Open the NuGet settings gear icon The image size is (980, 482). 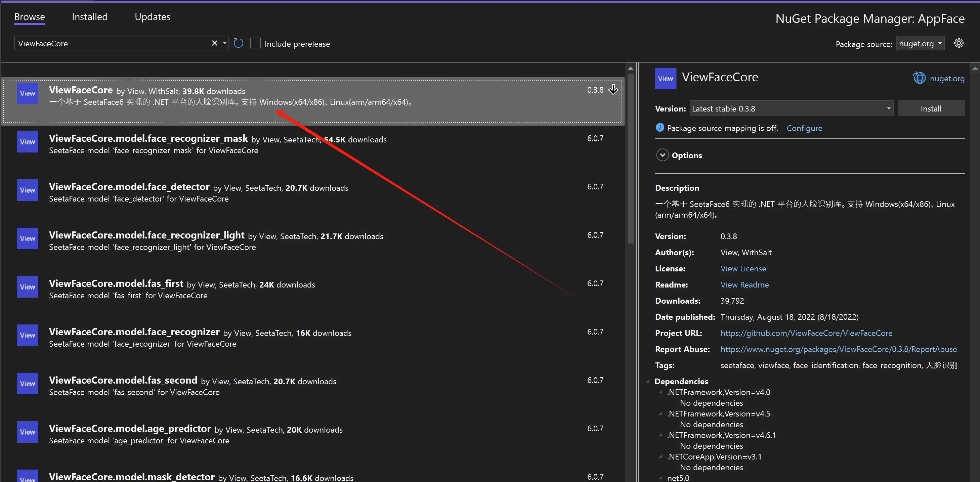[959, 43]
